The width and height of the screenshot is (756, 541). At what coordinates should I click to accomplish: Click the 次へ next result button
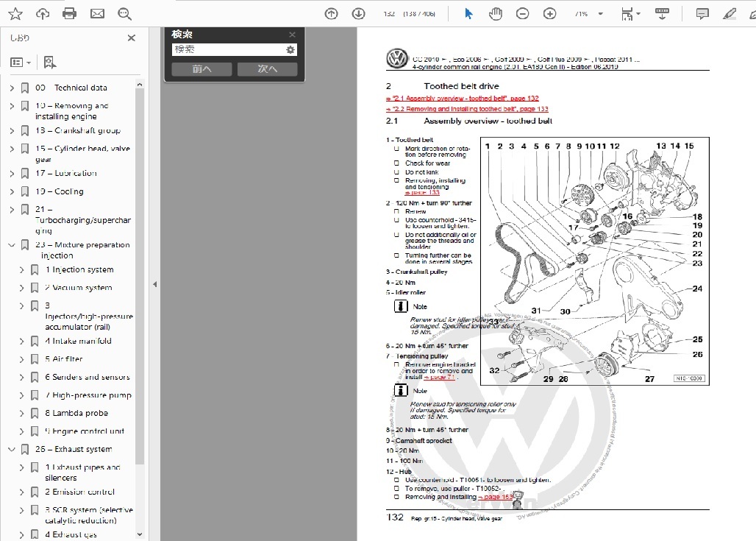tap(267, 69)
